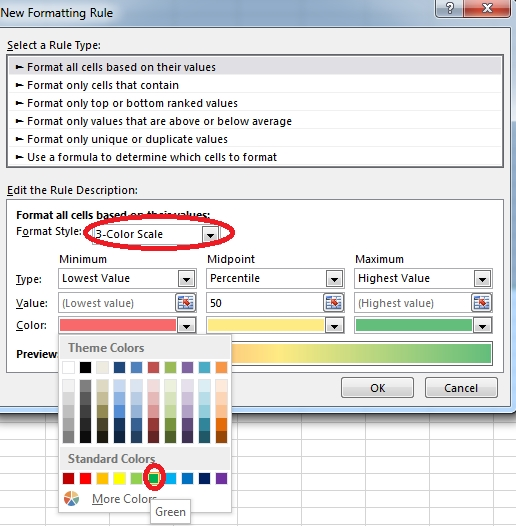Click the help question mark button
516x526 pixels.
(450, 8)
